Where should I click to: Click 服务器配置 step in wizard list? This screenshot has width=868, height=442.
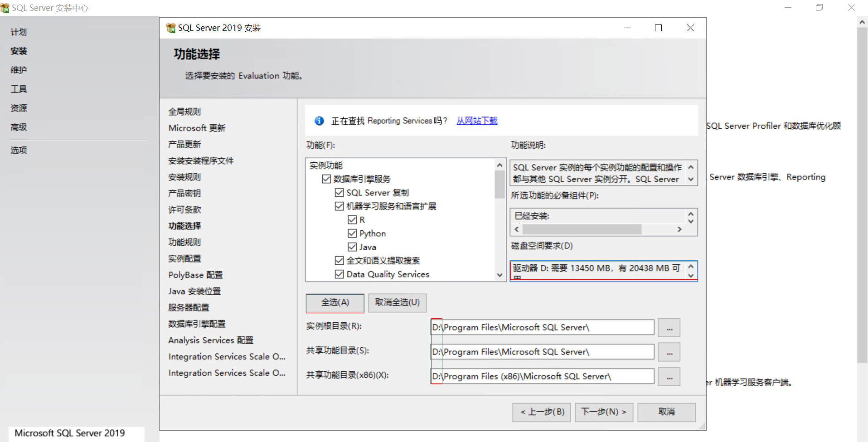point(189,307)
